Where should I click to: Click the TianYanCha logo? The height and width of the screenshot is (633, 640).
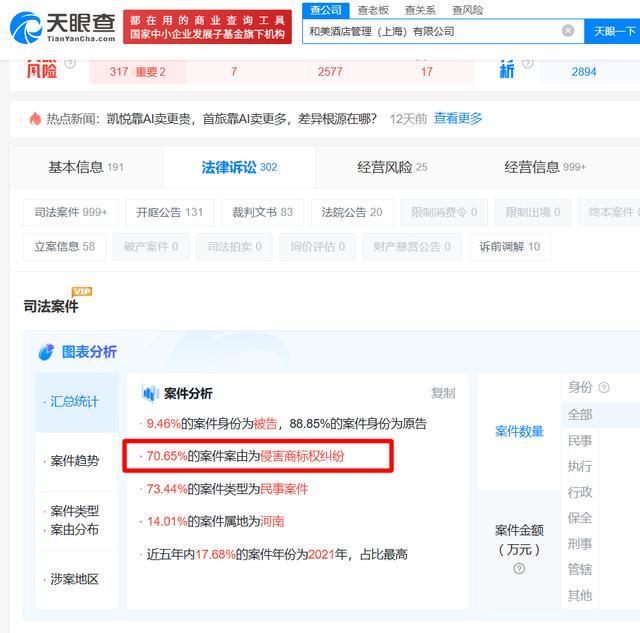pyautogui.click(x=62, y=27)
